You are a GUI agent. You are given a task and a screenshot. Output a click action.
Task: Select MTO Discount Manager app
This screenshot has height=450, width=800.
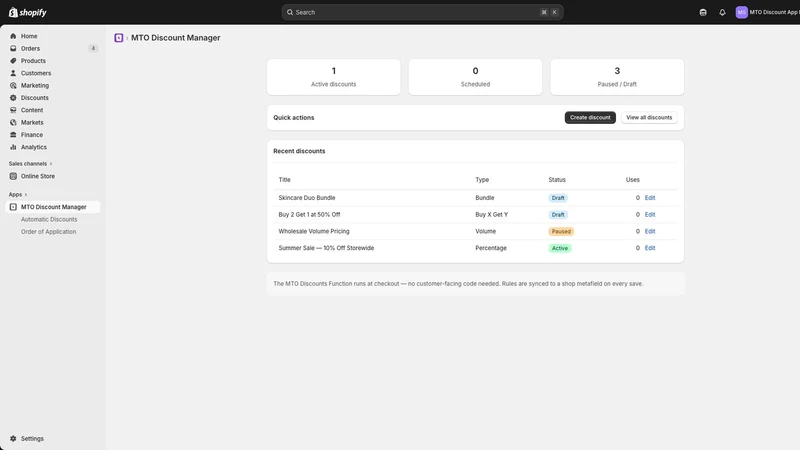tap(53, 207)
